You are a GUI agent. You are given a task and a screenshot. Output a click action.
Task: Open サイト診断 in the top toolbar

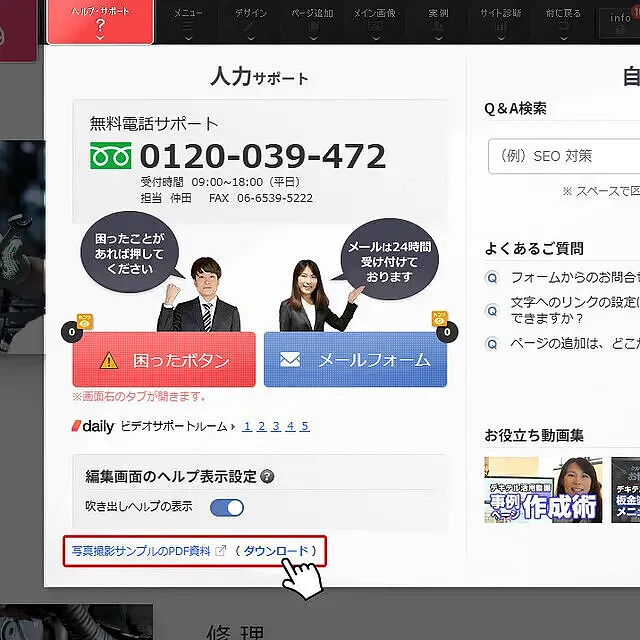pyautogui.click(x=502, y=21)
